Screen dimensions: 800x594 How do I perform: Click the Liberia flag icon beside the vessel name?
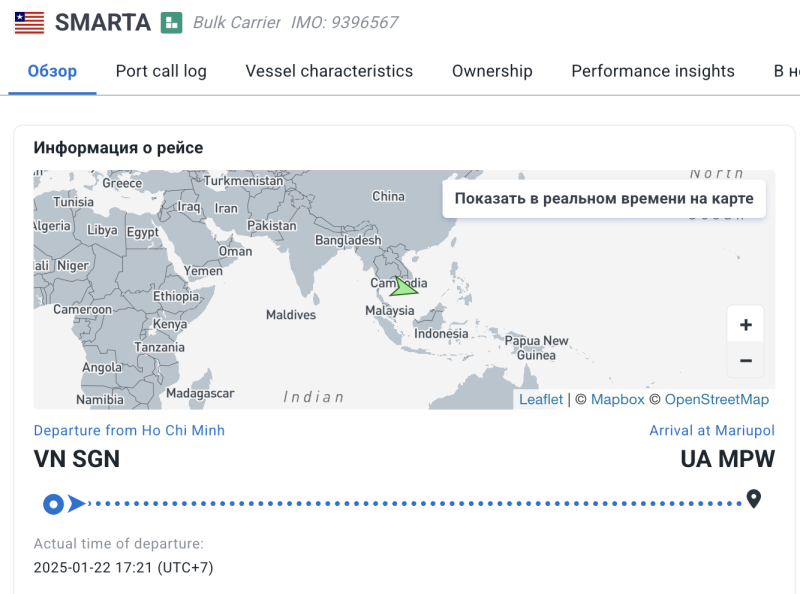click(28, 22)
